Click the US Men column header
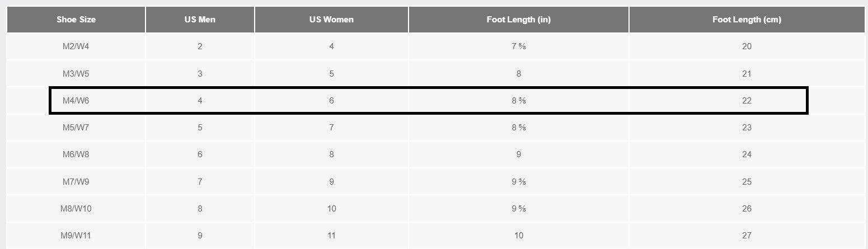The width and height of the screenshot is (868, 249). pyautogui.click(x=200, y=20)
